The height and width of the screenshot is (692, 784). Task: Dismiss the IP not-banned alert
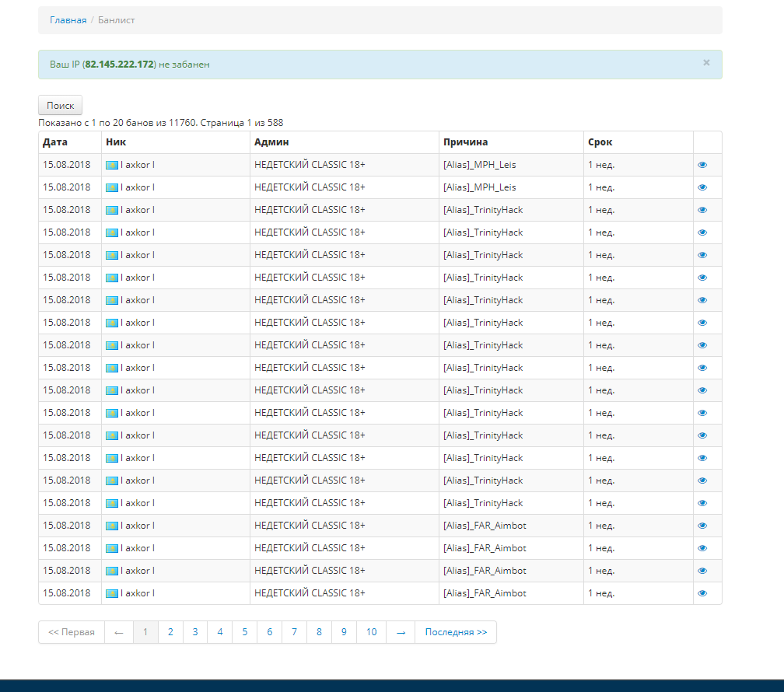click(x=706, y=62)
